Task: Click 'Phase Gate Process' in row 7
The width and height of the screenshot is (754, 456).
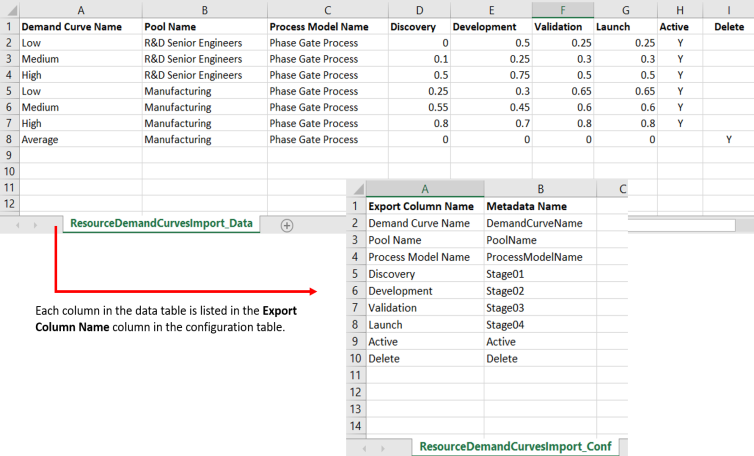Action: pyautogui.click(x=328, y=124)
